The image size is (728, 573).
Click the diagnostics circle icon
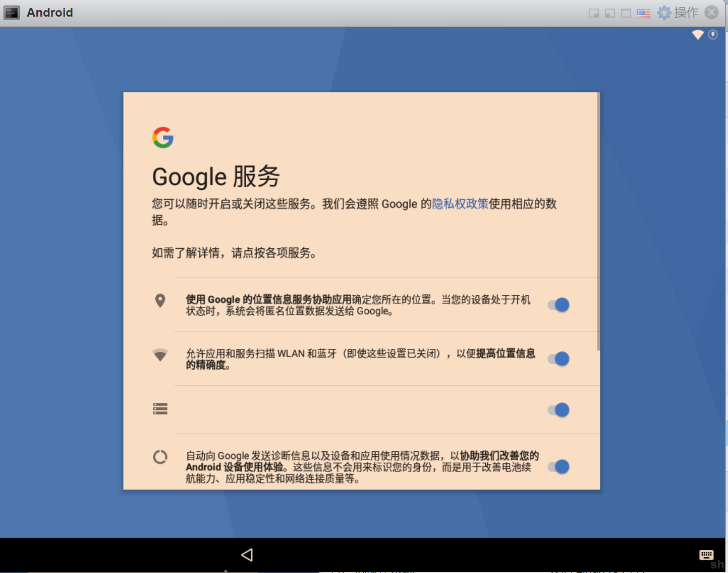tap(160, 457)
